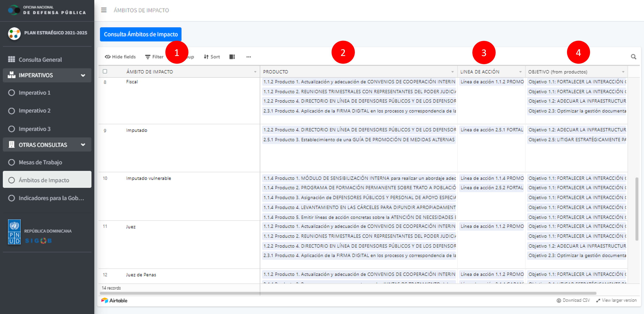Click the horizontal scrollbar of the table

click(348, 293)
